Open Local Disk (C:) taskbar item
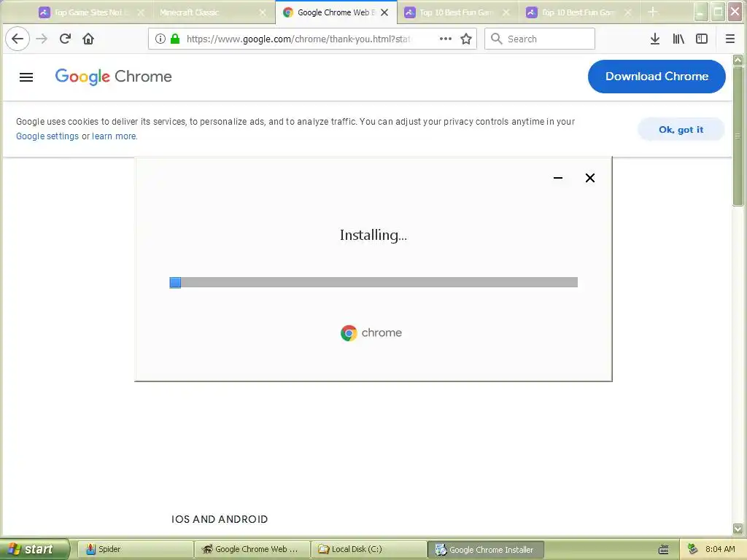Image resolution: width=747 pixels, height=560 pixels. pos(368,549)
